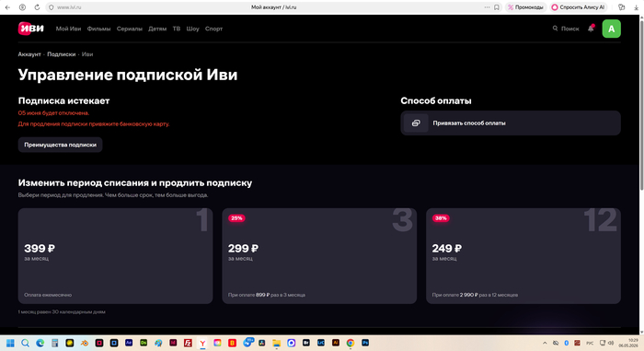This screenshot has height=351, width=644.
Task: Click the Иви logo
Action: pyautogui.click(x=30, y=29)
